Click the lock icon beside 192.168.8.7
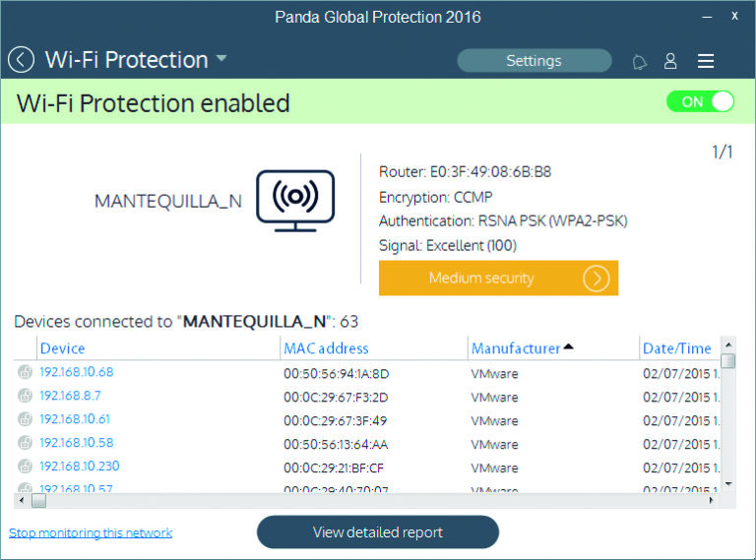The width and height of the screenshot is (756, 560). tap(25, 396)
